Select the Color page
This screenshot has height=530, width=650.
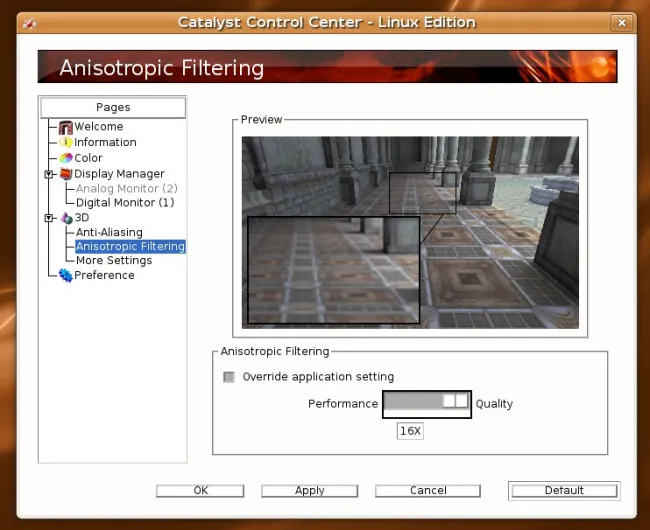88,158
